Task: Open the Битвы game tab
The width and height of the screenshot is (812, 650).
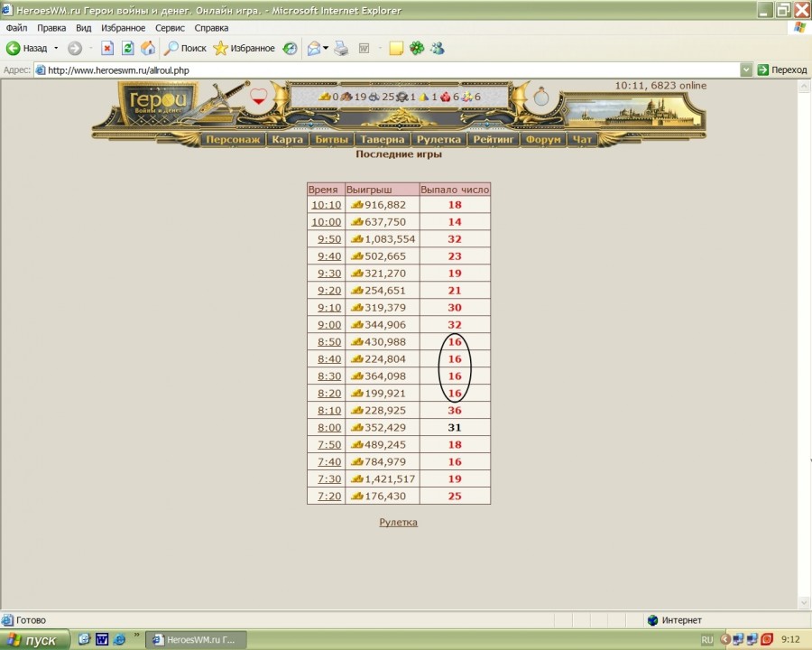Action: point(331,139)
